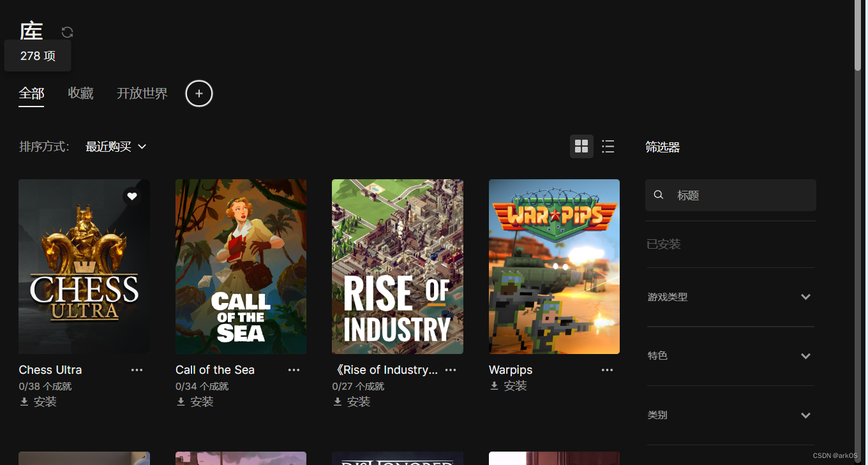Expand the 类别 filter section
The width and height of the screenshot is (868, 465).
point(731,415)
